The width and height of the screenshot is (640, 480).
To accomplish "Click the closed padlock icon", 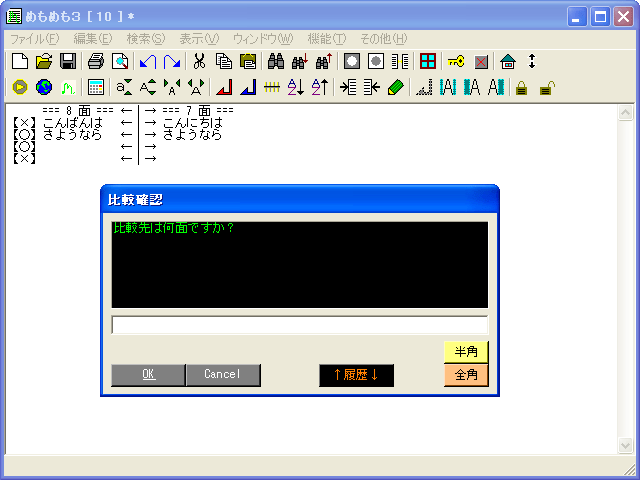I will (x=521, y=88).
